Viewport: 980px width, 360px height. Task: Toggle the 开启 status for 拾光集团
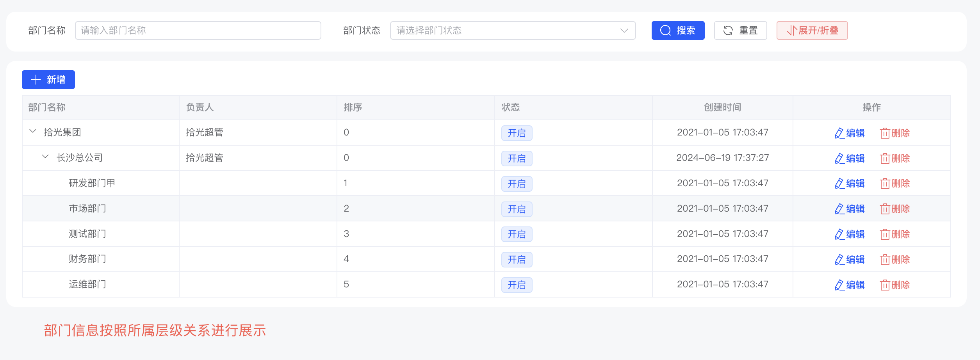[x=516, y=133]
